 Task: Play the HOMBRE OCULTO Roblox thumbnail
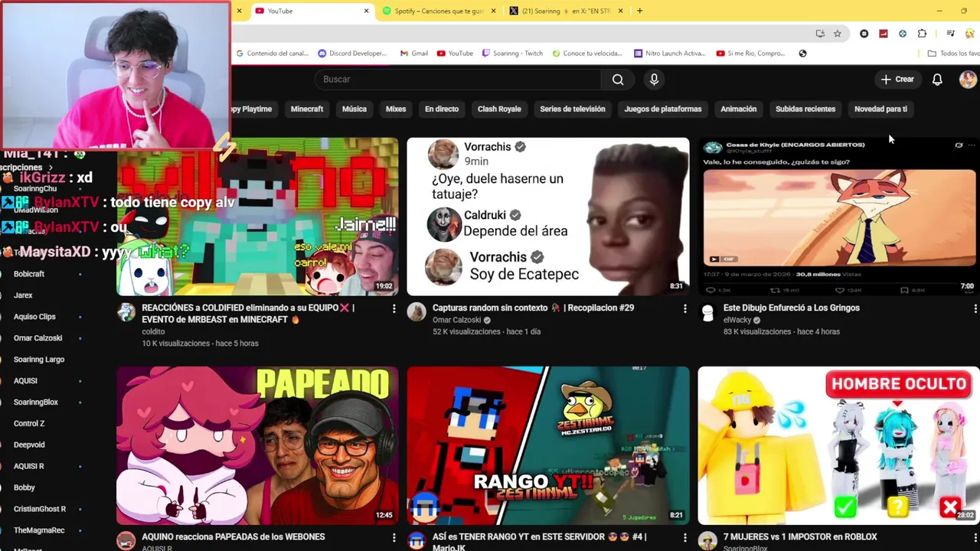[838, 445]
